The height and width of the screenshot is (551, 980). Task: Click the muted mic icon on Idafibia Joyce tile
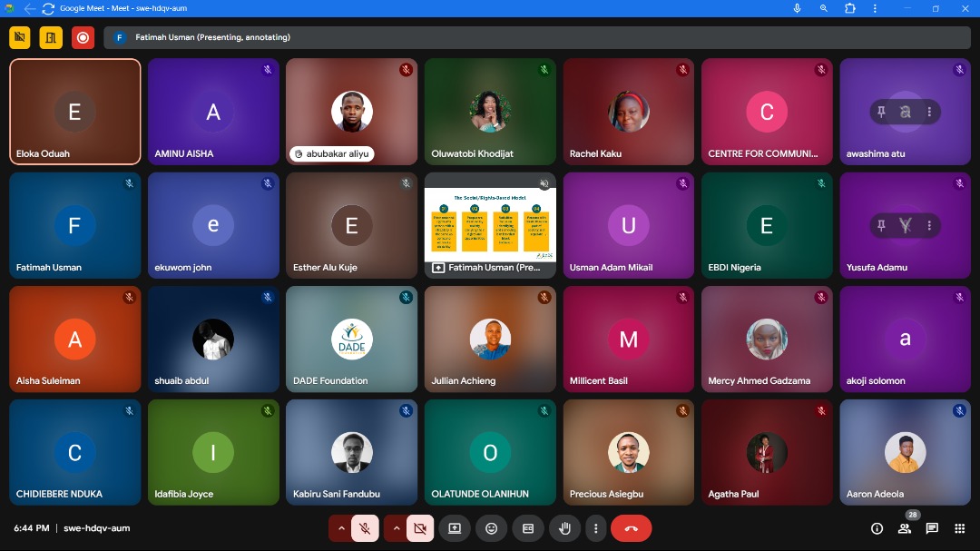[x=268, y=410]
